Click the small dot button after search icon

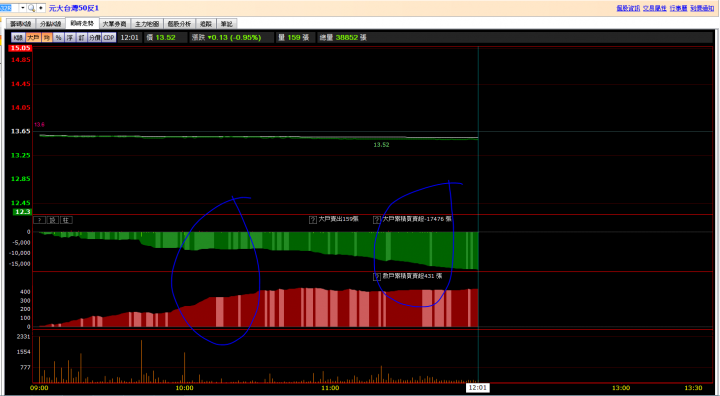(x=40, y=8)
